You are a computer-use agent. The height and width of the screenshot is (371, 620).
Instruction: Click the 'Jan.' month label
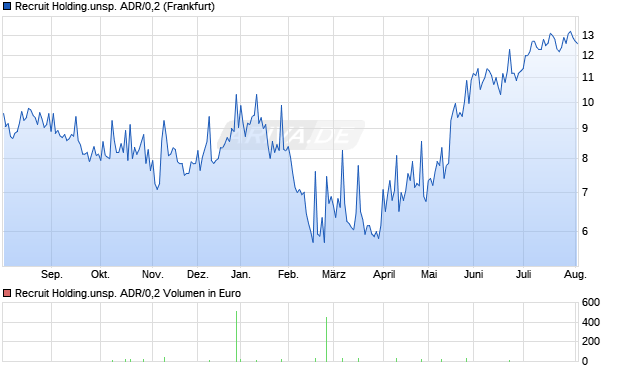point(240,274)
